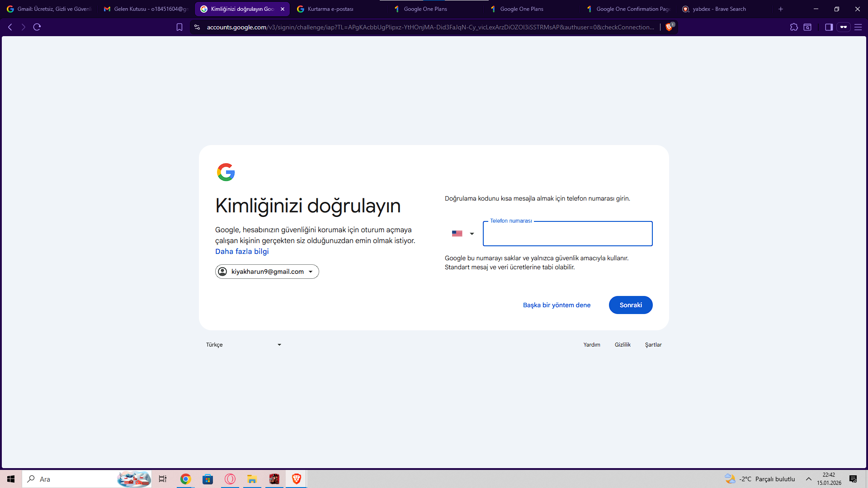This screenshot has height=488, width=868.
Task: Switch to the Kurtarma e-postası tab
Action: 339,9
